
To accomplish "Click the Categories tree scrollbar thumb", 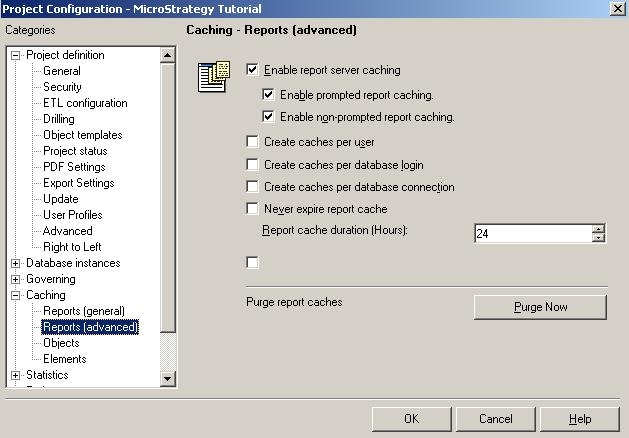I will 168,197.
